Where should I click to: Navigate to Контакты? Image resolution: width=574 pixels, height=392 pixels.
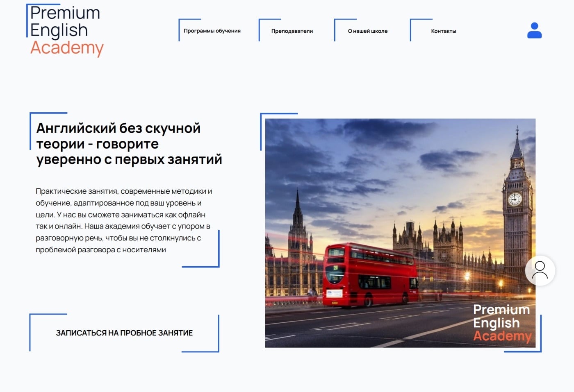tap(443, 31)
